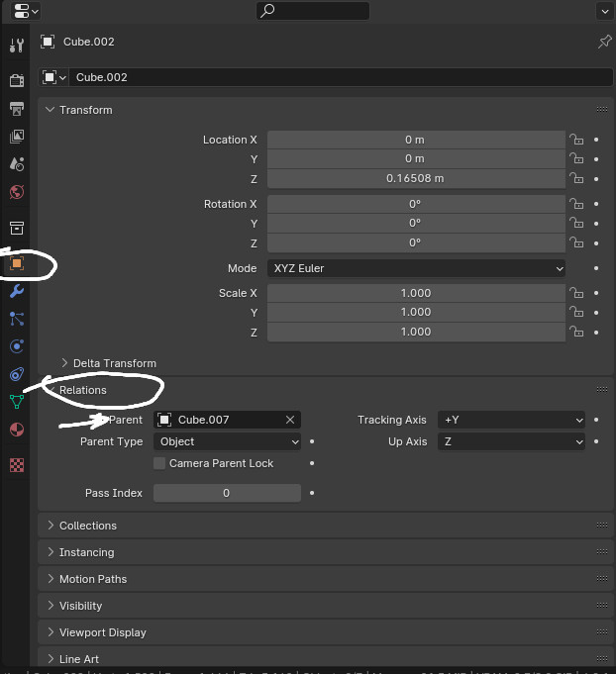Screen dimensions: 616x674
Task: Open the options dropdown at top right
Action: pyautogui.click(x=605, y=11)
